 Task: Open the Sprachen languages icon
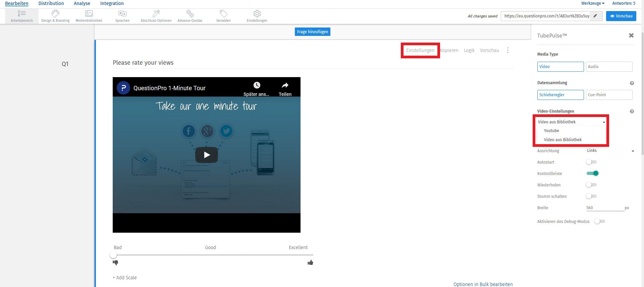pyautogui.click(x=122, y=13)
